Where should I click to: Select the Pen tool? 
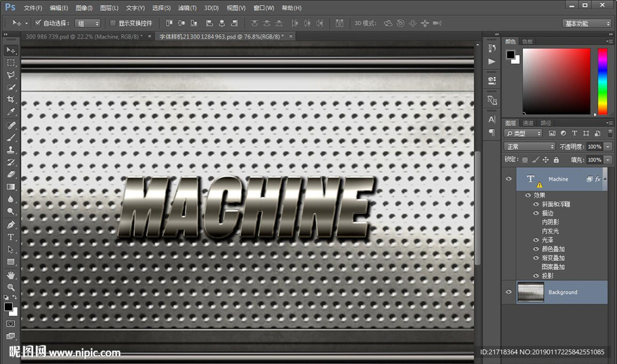point(11,225)
